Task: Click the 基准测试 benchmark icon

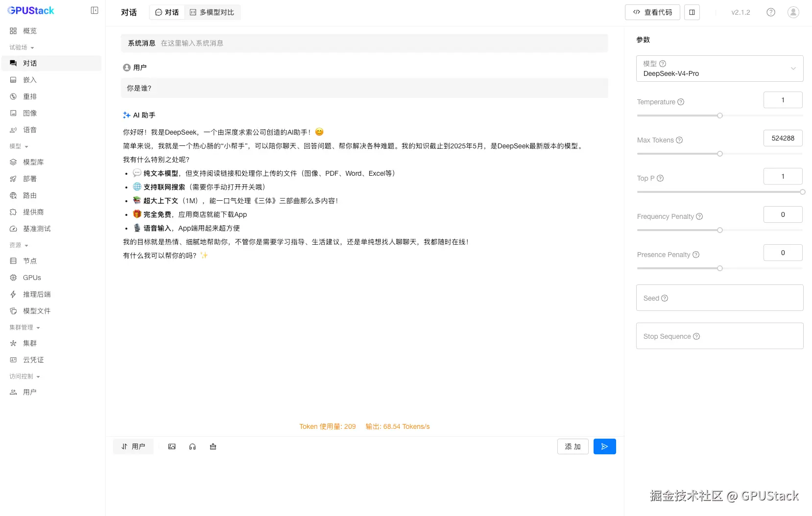Action: (x=13, y=229)
